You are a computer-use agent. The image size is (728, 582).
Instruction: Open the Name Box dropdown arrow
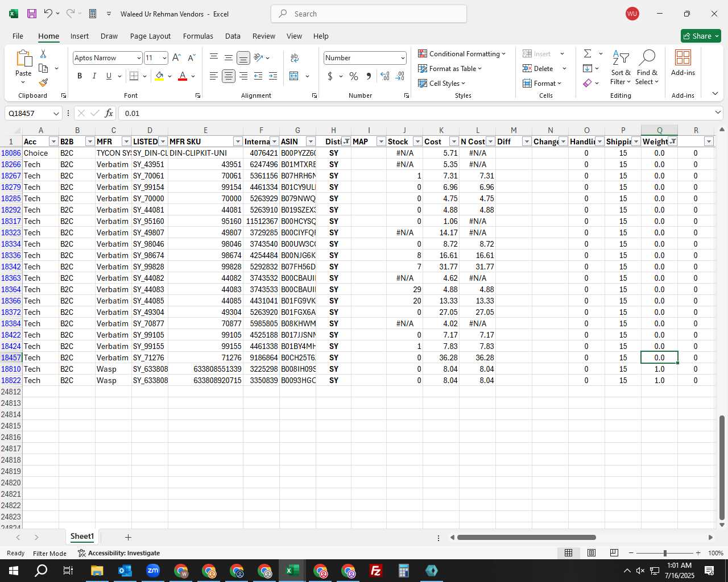56,114
